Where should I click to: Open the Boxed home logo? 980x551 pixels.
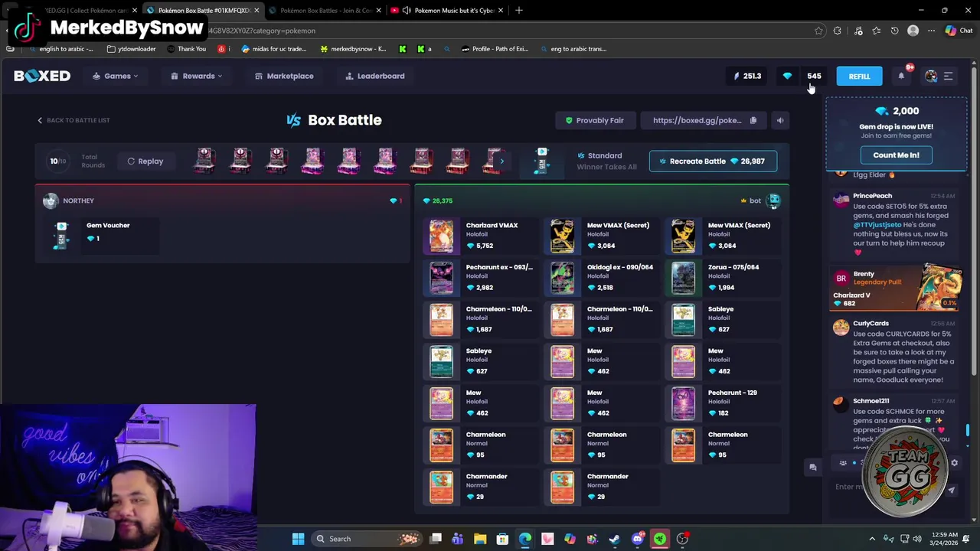[42, 76]
